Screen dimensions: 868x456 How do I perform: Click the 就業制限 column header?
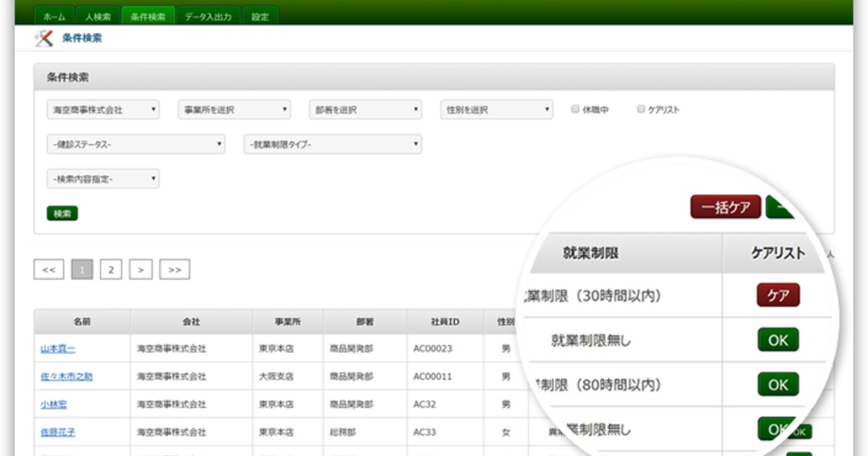591,253
